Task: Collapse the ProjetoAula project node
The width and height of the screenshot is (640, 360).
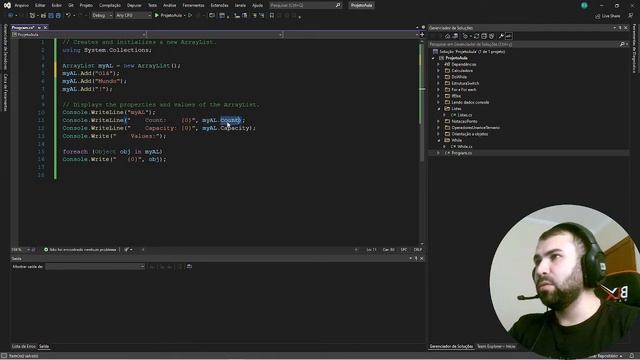Action: [x=433, y=58]
